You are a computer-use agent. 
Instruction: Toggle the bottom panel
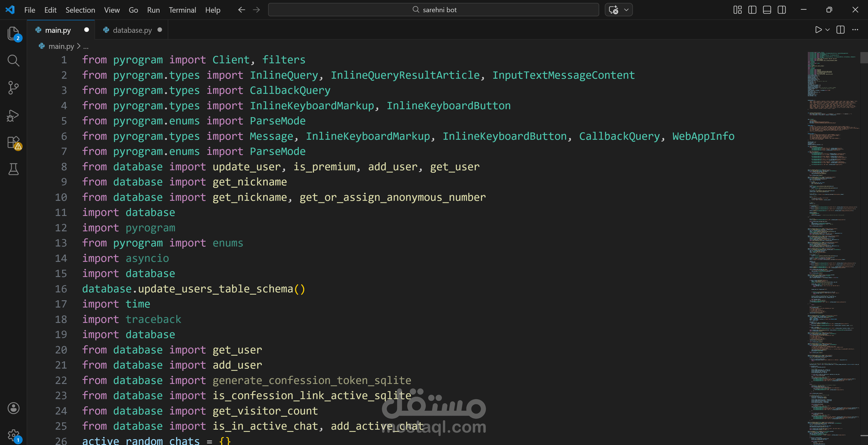(x=767, y=10)
